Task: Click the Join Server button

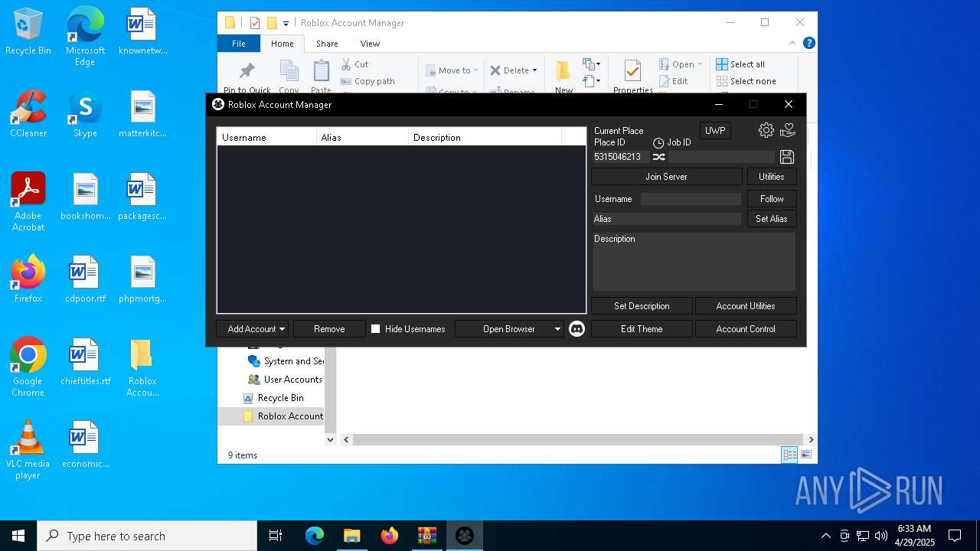Action: pyautogui.click(x=666, y=177)
